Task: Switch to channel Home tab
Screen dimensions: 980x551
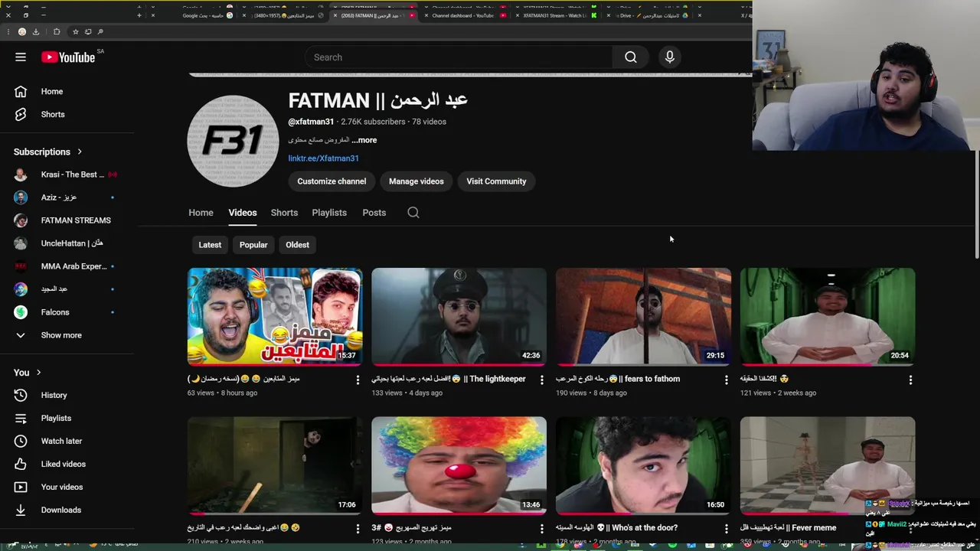Action: pyautogui.click(x=201, y=213)
